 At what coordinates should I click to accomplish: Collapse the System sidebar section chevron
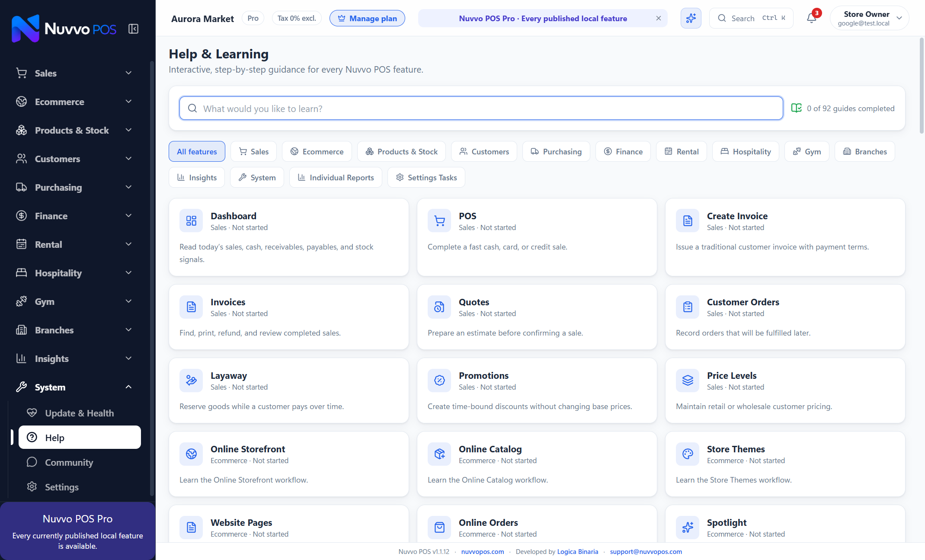128,387
